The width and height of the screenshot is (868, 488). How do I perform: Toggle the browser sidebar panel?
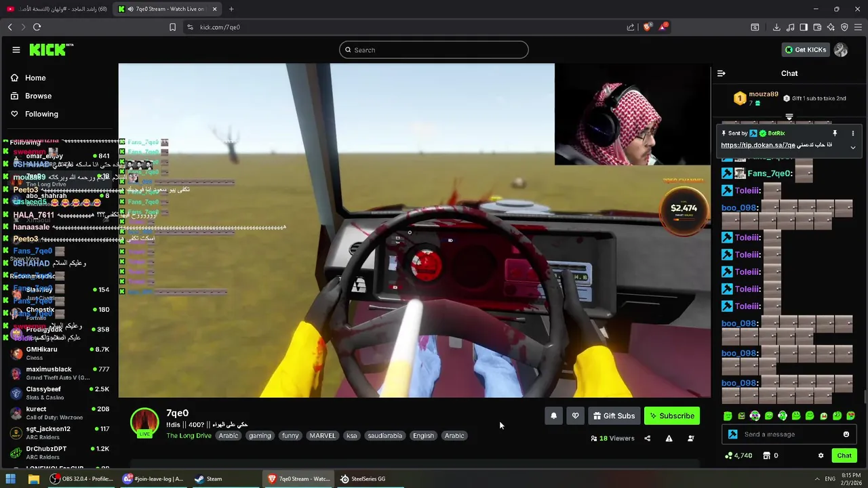804,27
